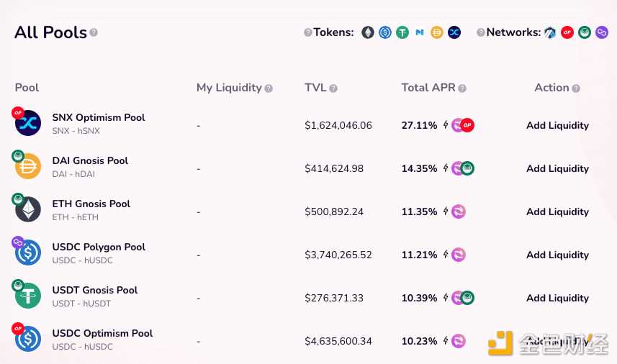Filter pools by USDC token icon

(x=385, y=32)
